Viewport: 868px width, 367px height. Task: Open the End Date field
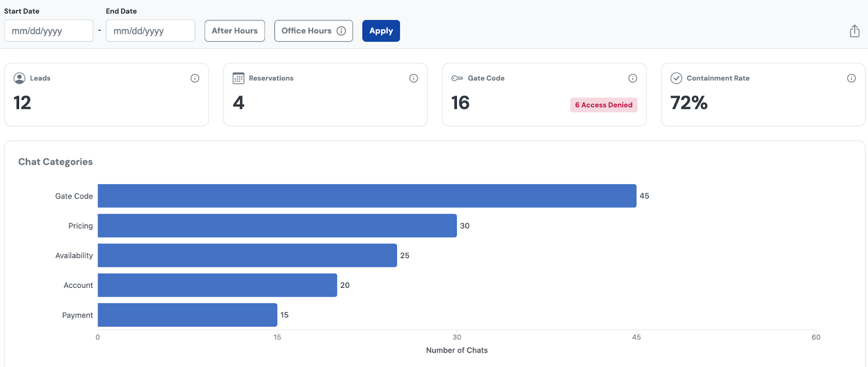click(150, 31)
